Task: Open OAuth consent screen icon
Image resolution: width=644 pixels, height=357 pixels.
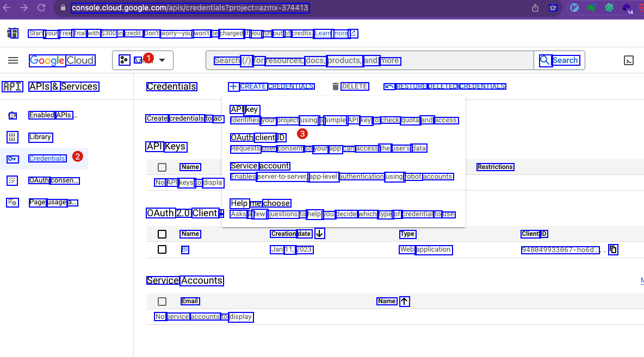Action: coord(12,180)
